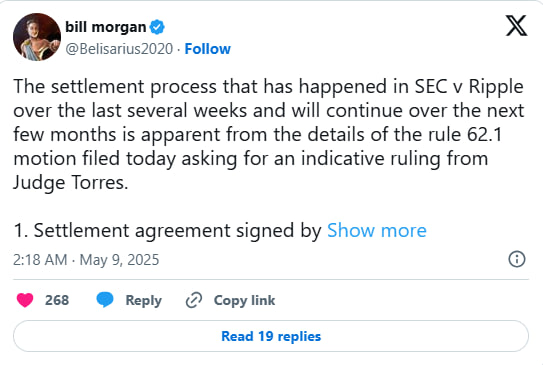This screenshot has height=365, width=543.
Task: Expand tweet with Show more
Action: pos(377,230)
